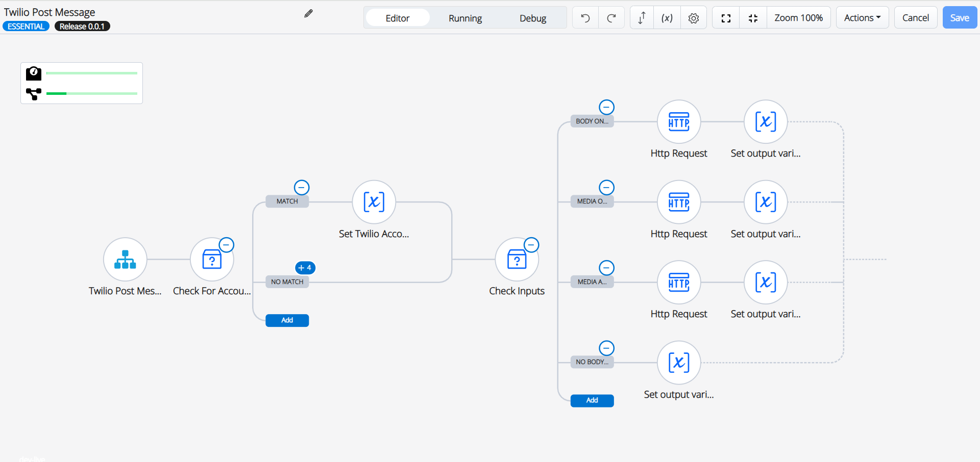Image resolution: width=980 pixels, height=462 pixels.
Task: Collapse the BODY ON... branch
Action: click(x=606, y=107)
